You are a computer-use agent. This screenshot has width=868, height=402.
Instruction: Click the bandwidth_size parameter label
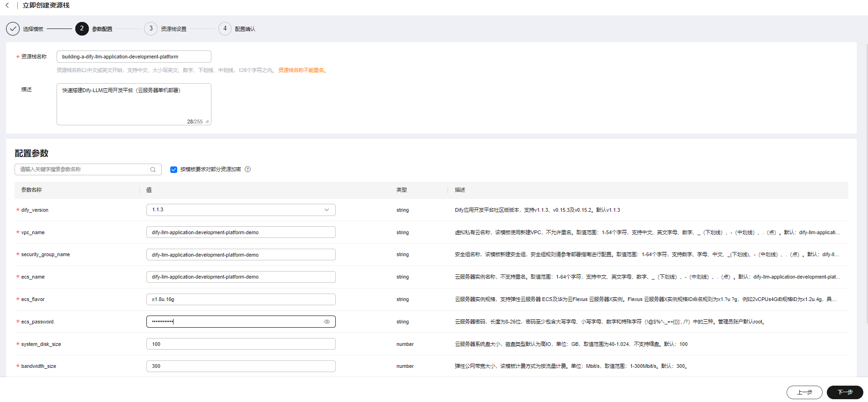(38, 366)
